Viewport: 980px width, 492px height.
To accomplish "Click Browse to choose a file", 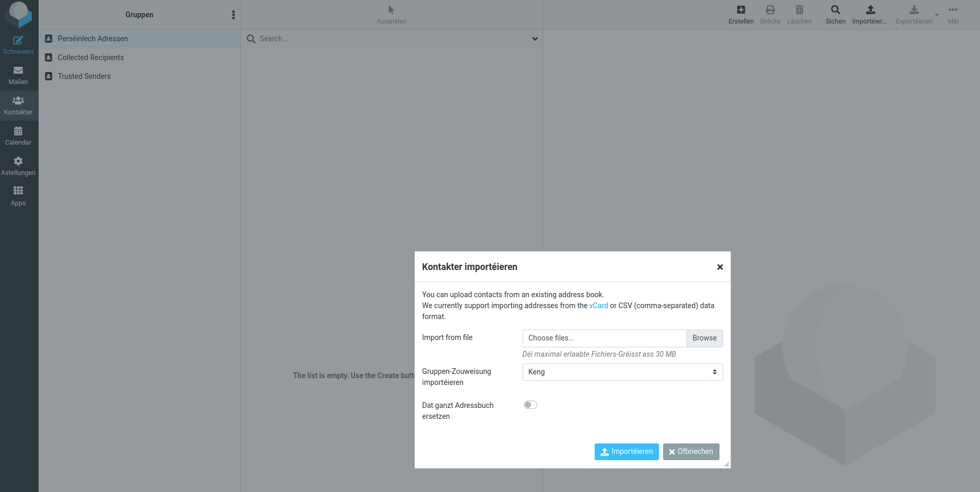I will 704,338.
